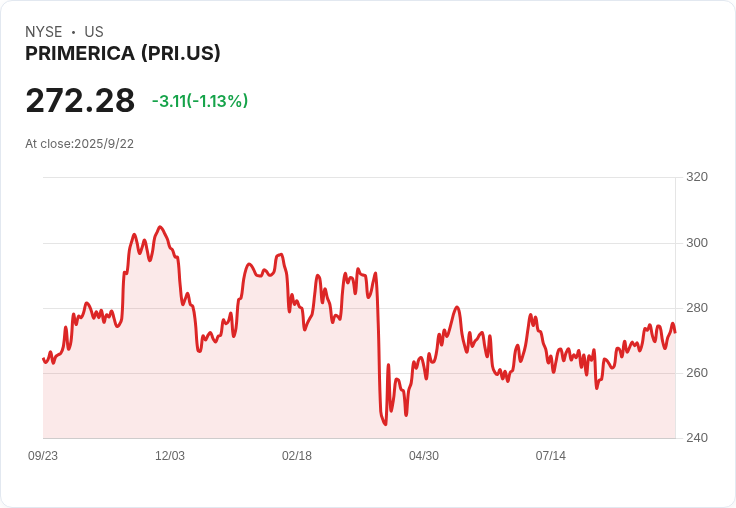Click the highest peak of the price line

160,227
